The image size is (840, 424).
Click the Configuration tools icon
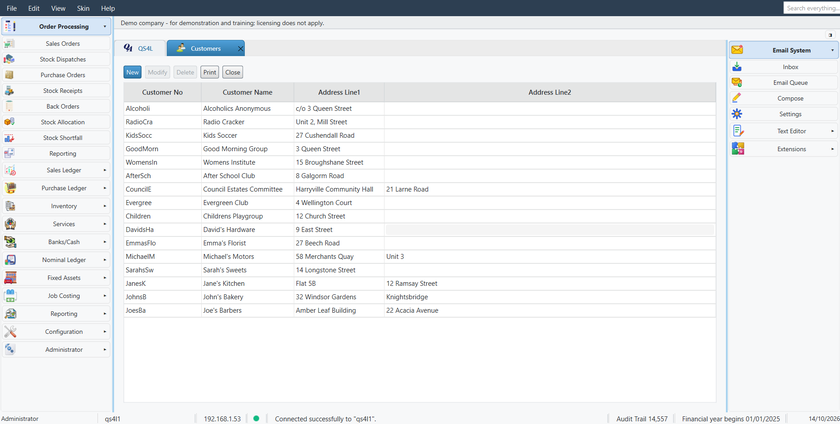click(10, 332)
